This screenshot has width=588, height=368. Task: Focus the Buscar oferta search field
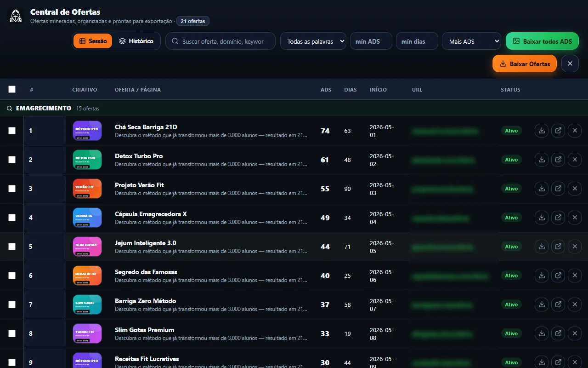220,41
